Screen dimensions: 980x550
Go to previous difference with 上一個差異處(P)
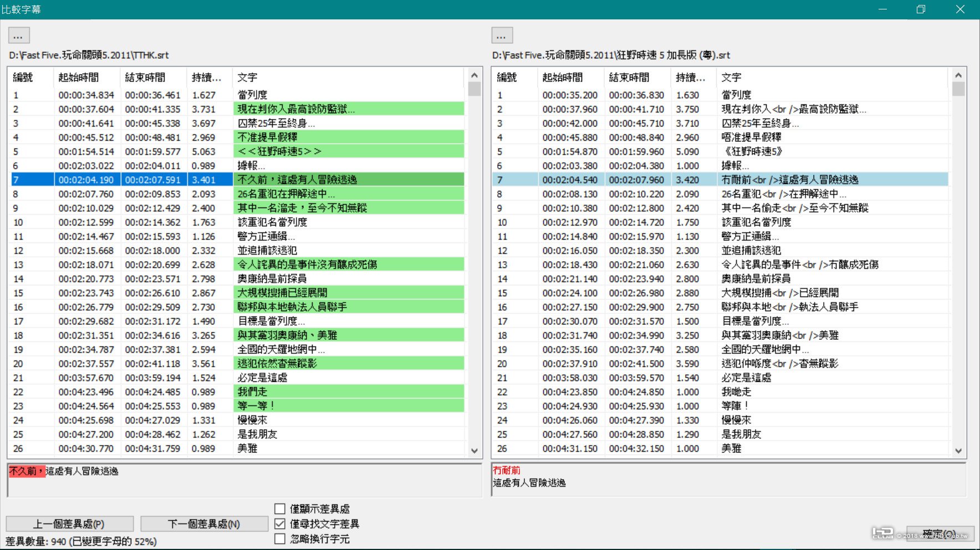pos(69,524)
